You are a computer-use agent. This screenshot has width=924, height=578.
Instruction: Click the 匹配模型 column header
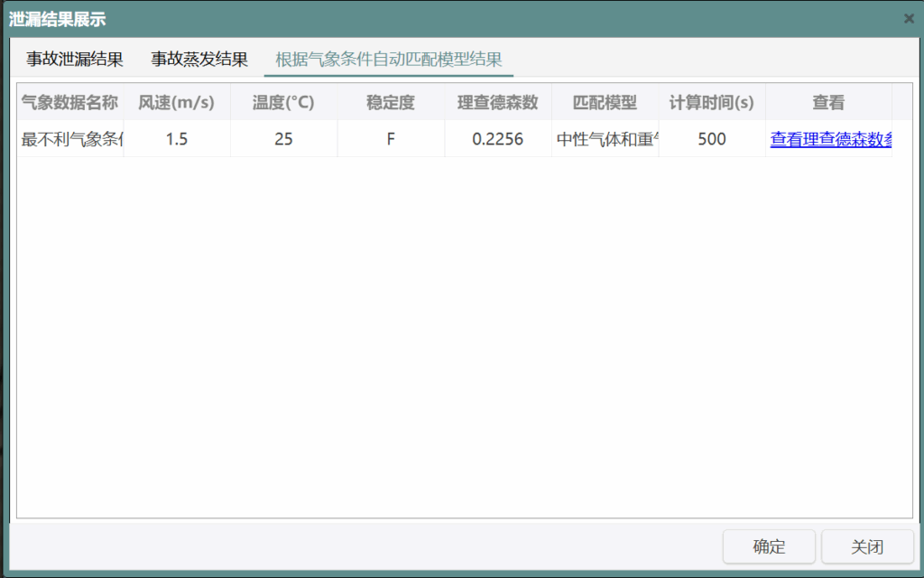pos(605,102)
